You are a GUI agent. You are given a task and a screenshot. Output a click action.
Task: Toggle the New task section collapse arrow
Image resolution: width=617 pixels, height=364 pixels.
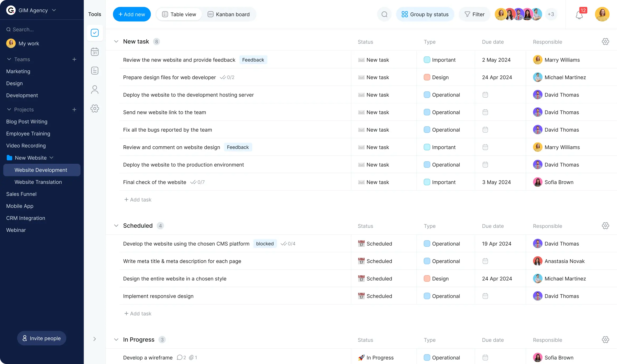click(115, 41)
